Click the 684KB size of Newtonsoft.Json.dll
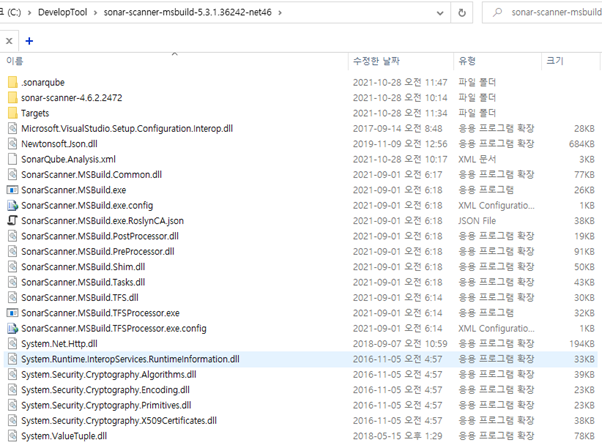The height and width of the screenshot is (448, 602). [x=582, y=144]
